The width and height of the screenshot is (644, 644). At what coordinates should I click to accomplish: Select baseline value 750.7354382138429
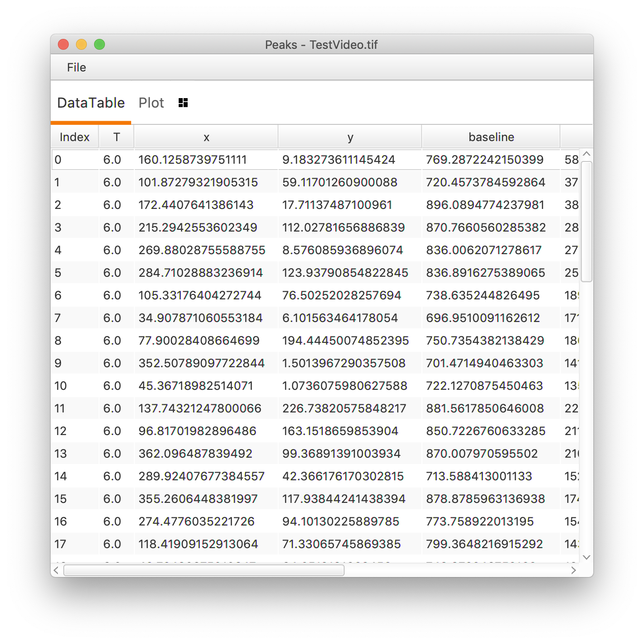485,341
